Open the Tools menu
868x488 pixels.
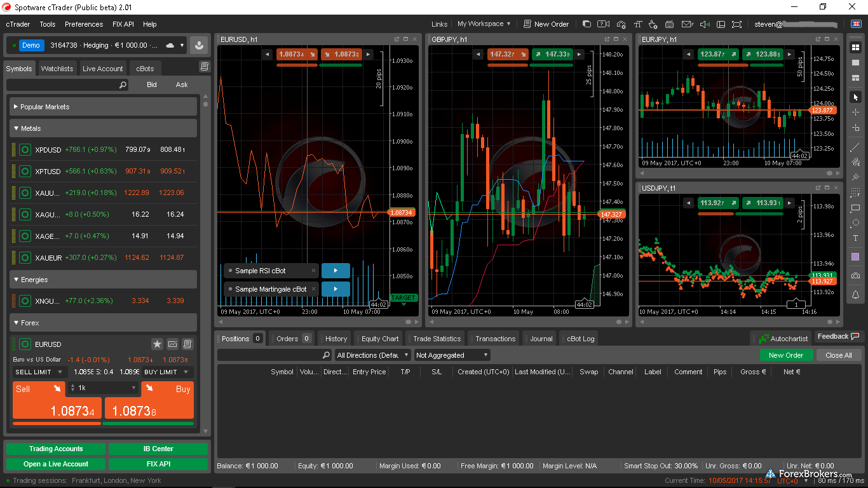tap(48, 24)
